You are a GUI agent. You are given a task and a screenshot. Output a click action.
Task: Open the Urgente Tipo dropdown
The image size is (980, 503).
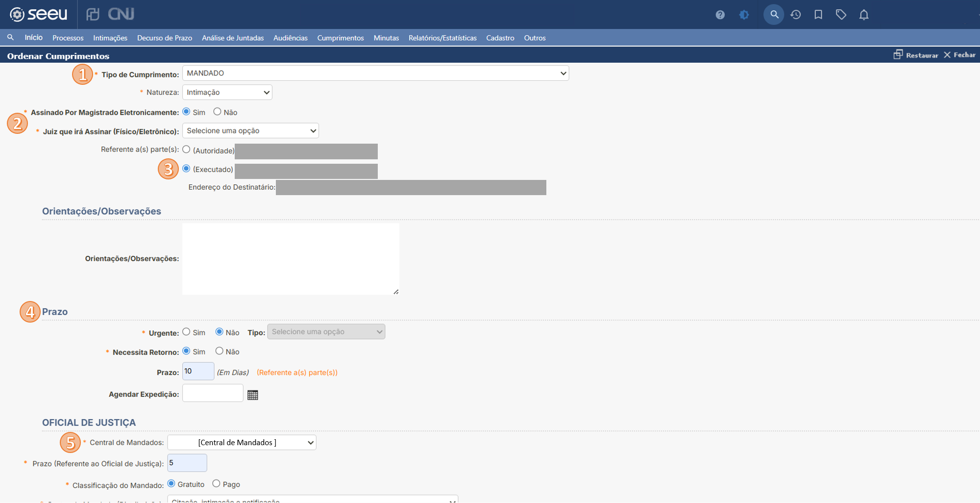[x=326, y=331]
